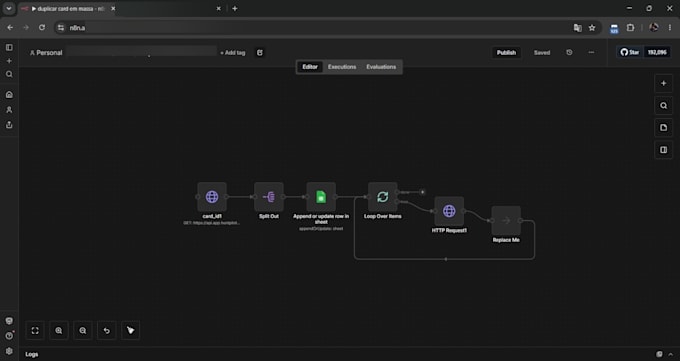Open search in the left sidebar

[x=9, y=75]
